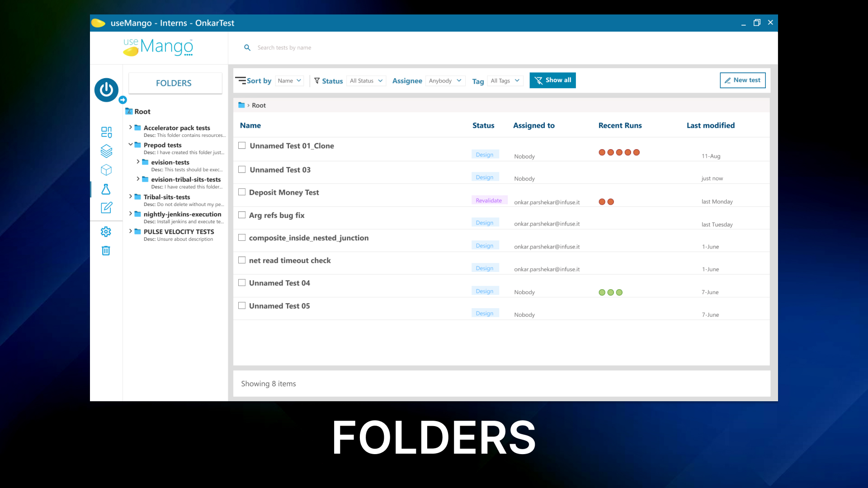Click the New test button
The image size is (868, 488).
pyautogui.click(x=742, y=80)
